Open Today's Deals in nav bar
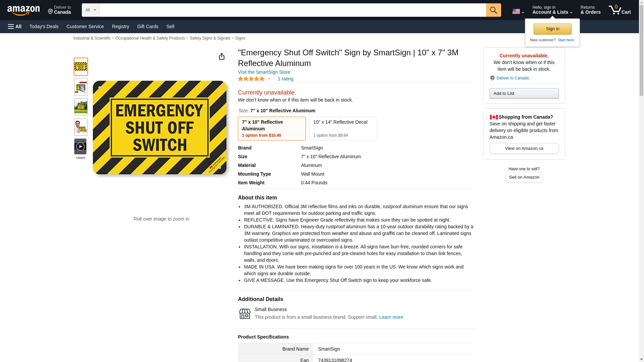The width and height of the screenshot is (644, 362). coord(44,26)
